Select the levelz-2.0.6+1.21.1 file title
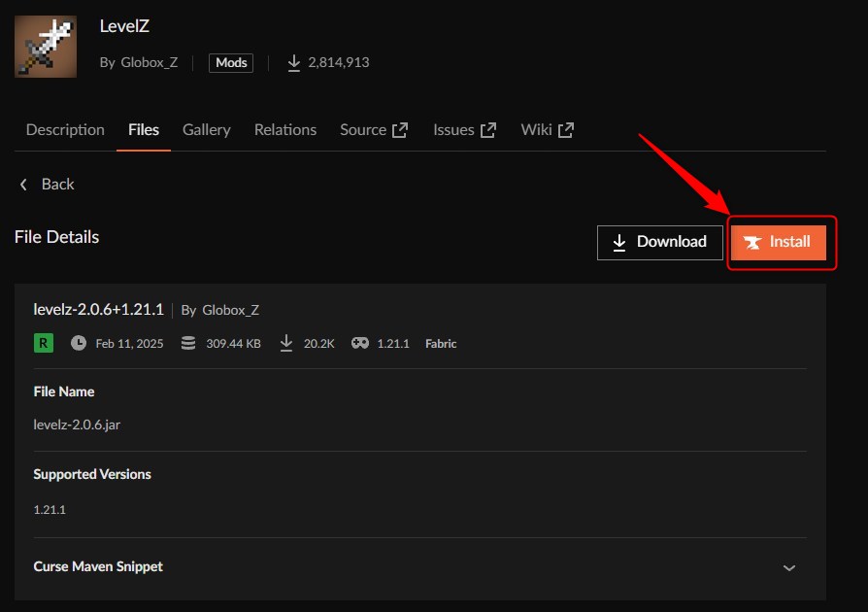Viewport: 868px width, 612px height. click(x=98, y=309)
